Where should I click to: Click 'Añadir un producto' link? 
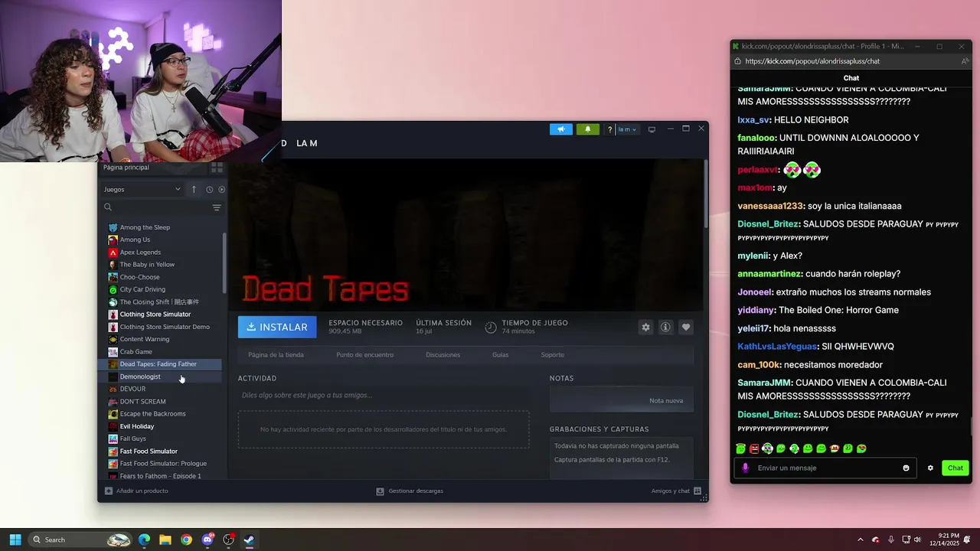136,491
